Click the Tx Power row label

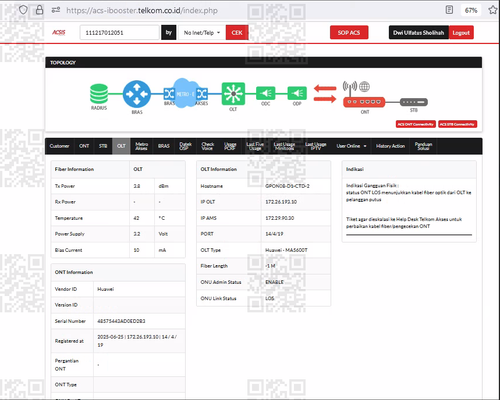point(65,186)
